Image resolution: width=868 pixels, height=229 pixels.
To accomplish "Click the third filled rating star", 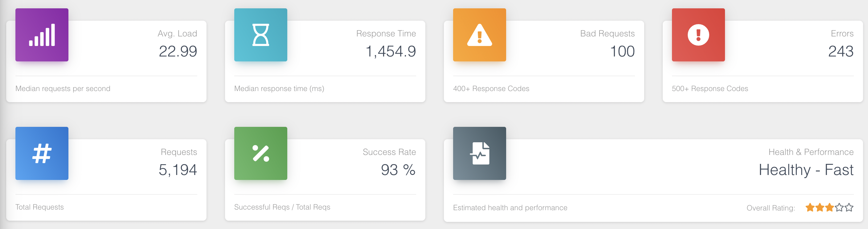I will coord(829,207).
